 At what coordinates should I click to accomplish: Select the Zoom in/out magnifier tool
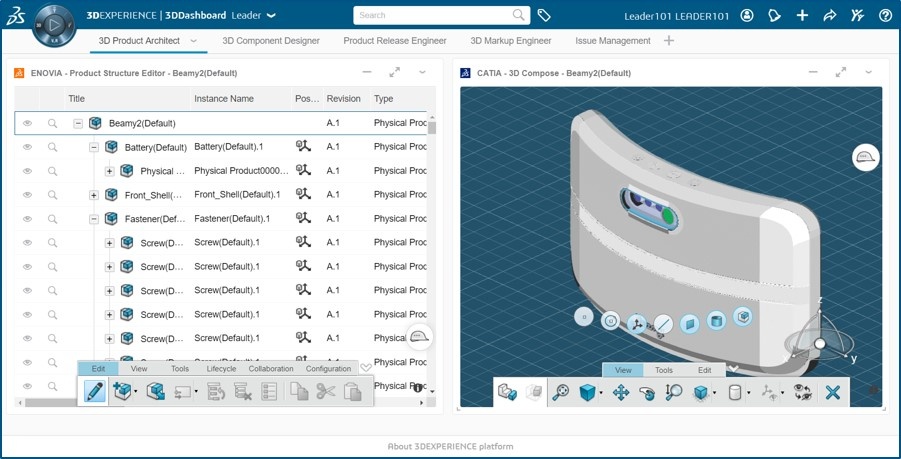pyautogui.click(x=673, y=392)
